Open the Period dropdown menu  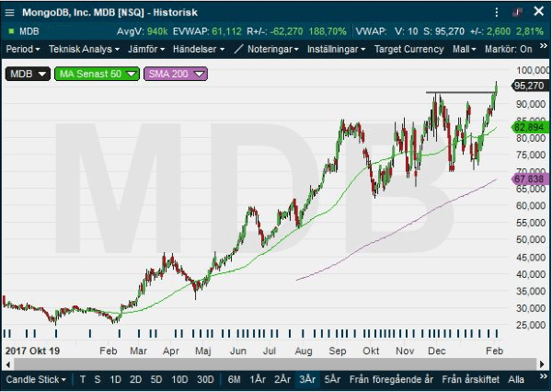22,49
